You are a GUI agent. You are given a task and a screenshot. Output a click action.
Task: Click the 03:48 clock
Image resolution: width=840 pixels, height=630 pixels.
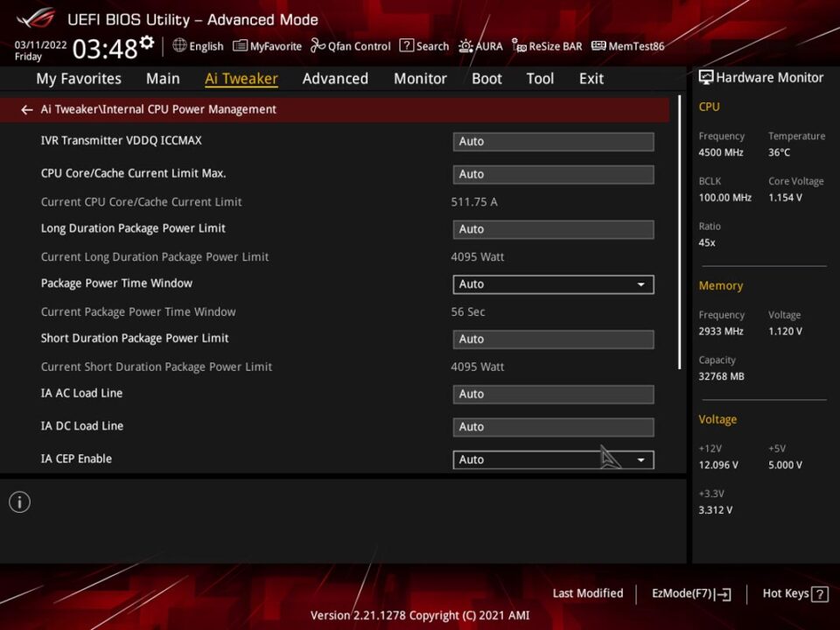coord(105,49)
